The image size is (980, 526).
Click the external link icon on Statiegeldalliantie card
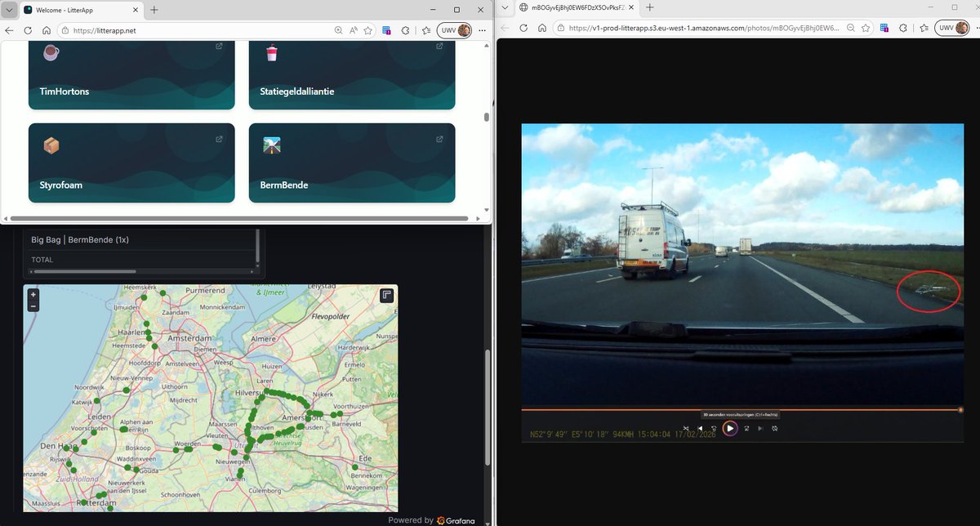coord(439,47)
